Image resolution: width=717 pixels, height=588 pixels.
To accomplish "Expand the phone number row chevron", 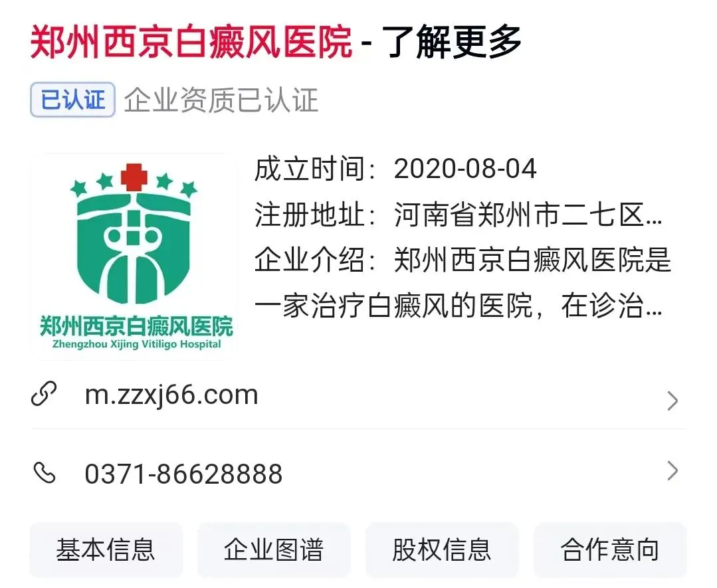I will (x=672, y=471).
